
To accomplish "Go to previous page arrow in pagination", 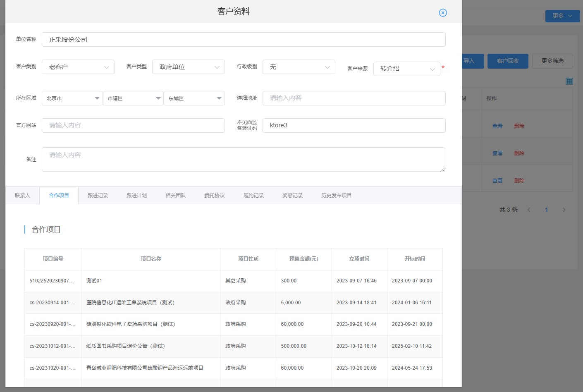I will (x=529, y=210).
